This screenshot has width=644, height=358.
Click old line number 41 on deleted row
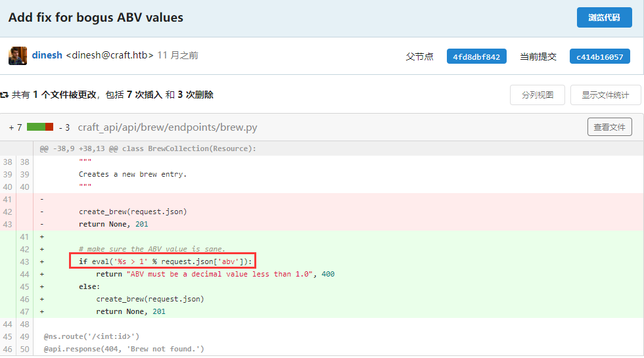coord(7,200)
